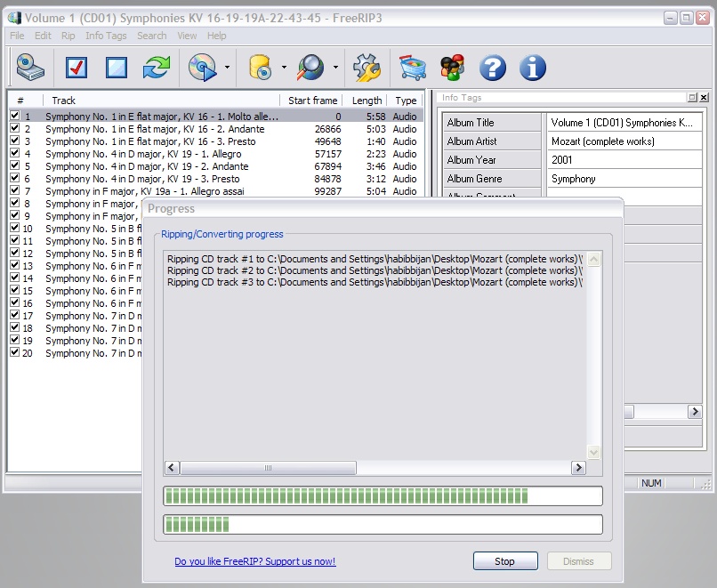Click the group of people icon

pyautogui.click(x=452, y=68)
